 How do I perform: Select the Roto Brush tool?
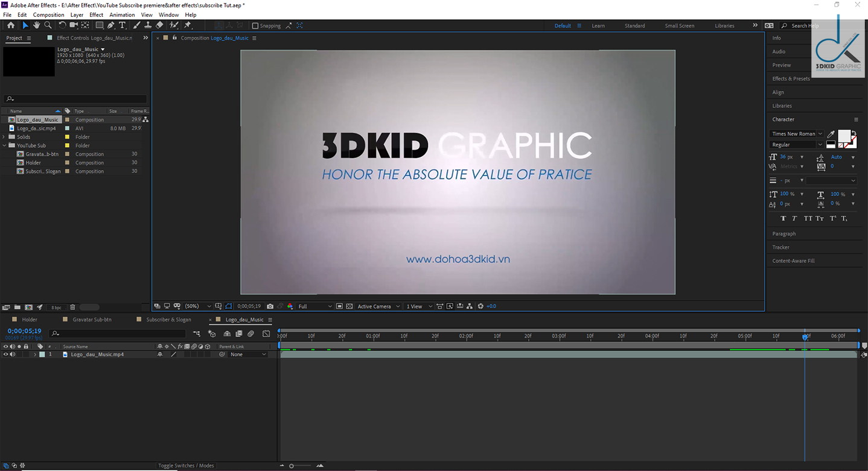click(x=173, y=25)
